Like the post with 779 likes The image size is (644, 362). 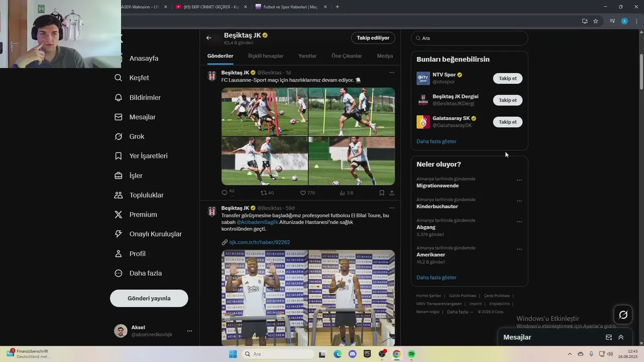(303, 193)
